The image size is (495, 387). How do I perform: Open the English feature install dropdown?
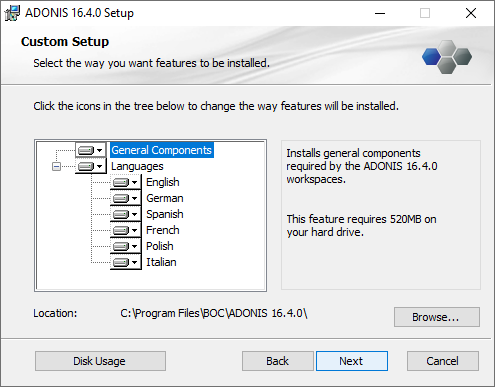[x=126, y=182]
